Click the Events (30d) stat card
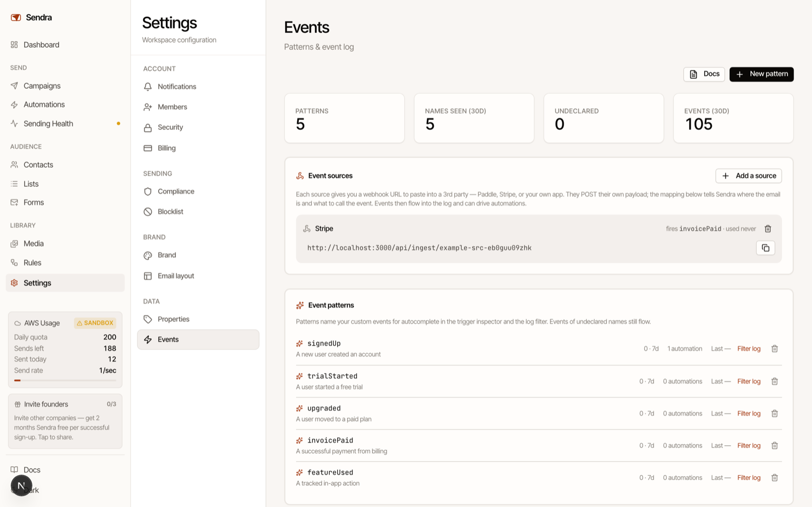Image resolution: width=812 pixels, height=507 pixels. point(734,118)
